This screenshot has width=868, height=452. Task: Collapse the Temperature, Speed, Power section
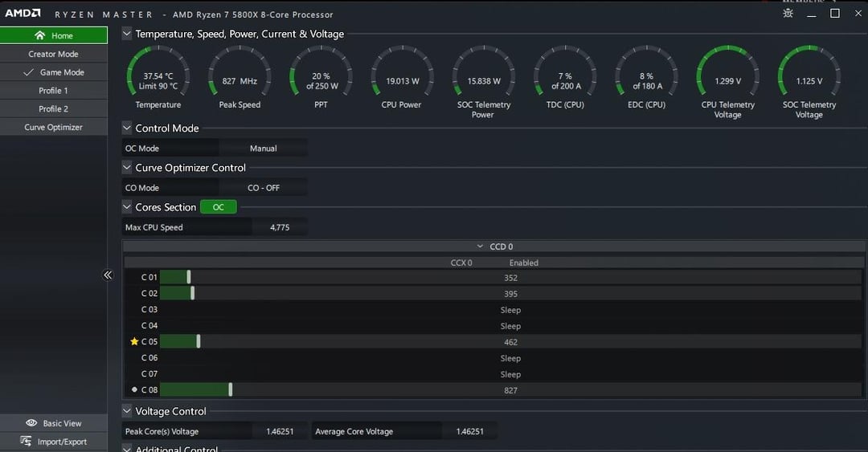point(127,34)
